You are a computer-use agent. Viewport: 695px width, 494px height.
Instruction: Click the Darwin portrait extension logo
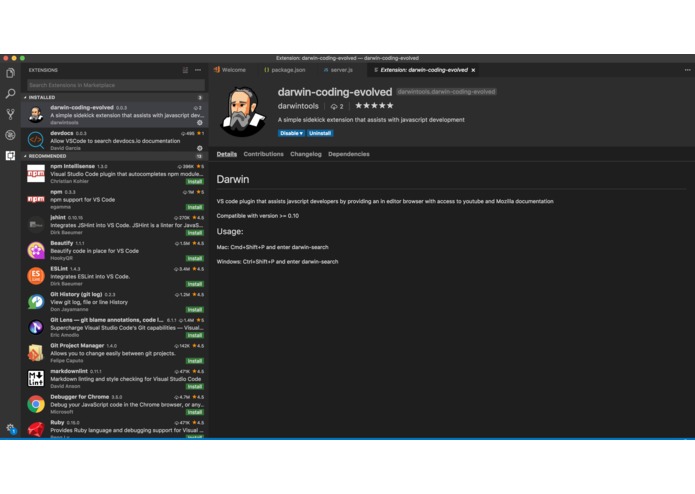click(243, 111)
